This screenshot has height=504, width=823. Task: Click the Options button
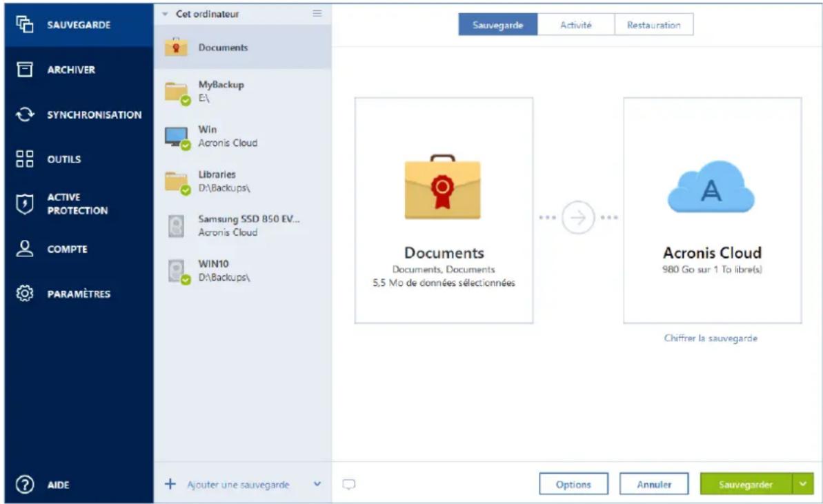[573, 484]
